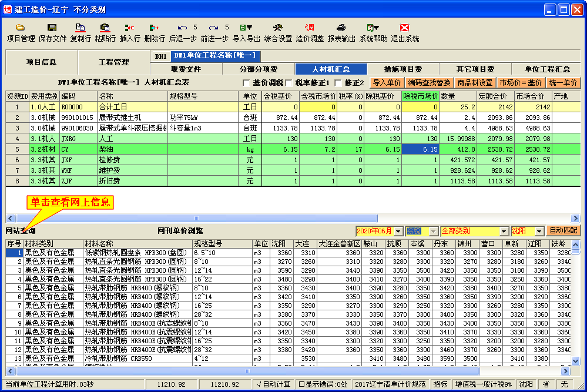Click the app logo in title bar

[8, 9]
